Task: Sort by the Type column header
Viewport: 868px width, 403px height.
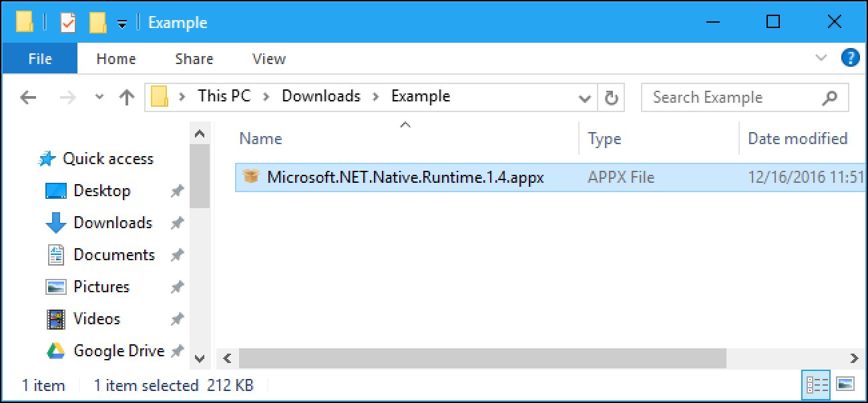Action: click(604, 139)
